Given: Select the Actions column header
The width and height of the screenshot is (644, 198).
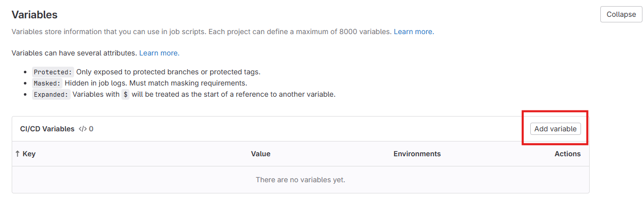Looking at the screenshot, I should coord(567,154).
